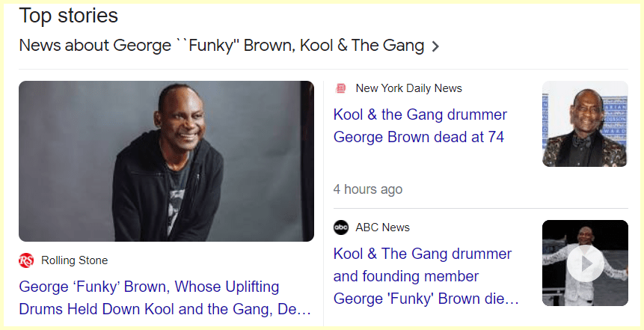Click "Drums Held Down Kool and the Gang" line
Viewport: 644px width, 330px height.
pyautogui.click(x=165, y=309)
